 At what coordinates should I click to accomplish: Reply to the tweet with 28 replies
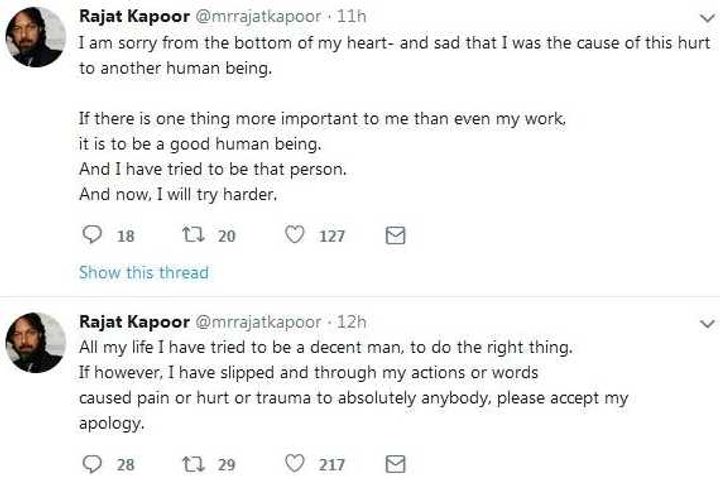[x=91, y=463]
